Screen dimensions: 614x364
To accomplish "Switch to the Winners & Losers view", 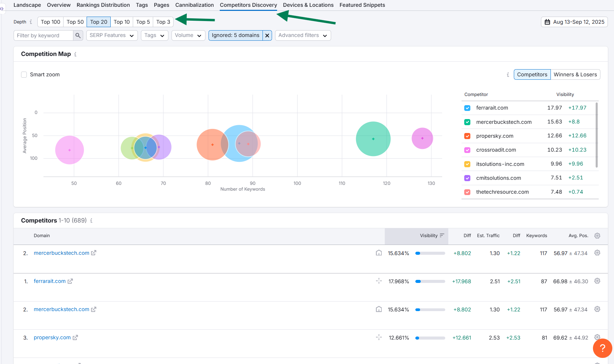I will 575,74.
